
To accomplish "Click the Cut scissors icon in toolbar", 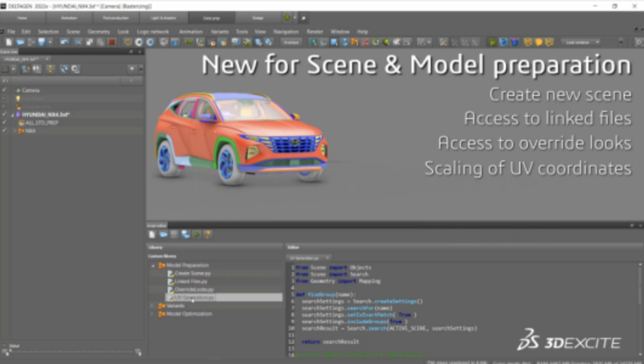I will [79, 42].
